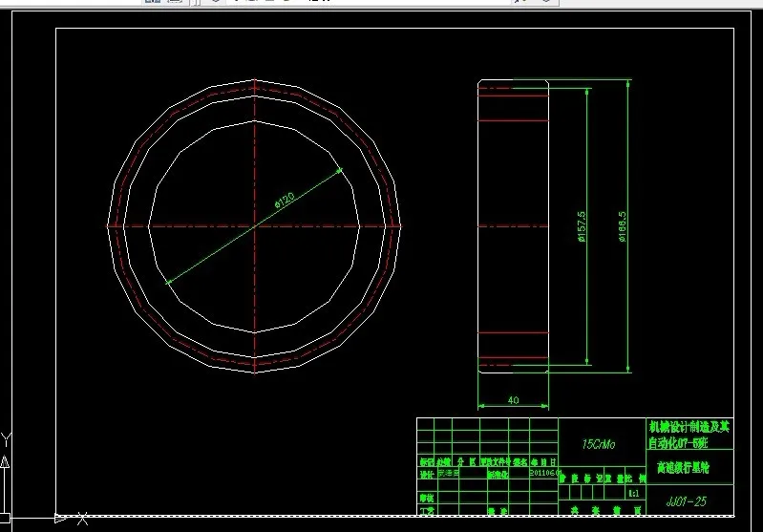Click the 1:1 scale value
The image size is (763, 532).
tap(633, 493)
